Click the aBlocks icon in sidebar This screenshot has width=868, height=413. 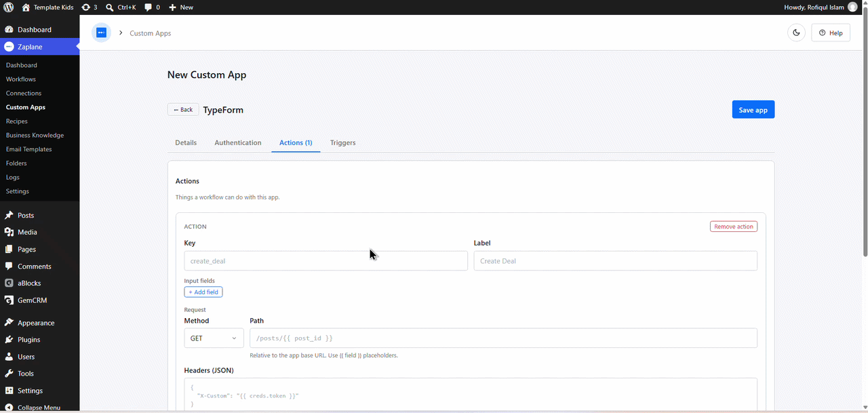point(9,283)
